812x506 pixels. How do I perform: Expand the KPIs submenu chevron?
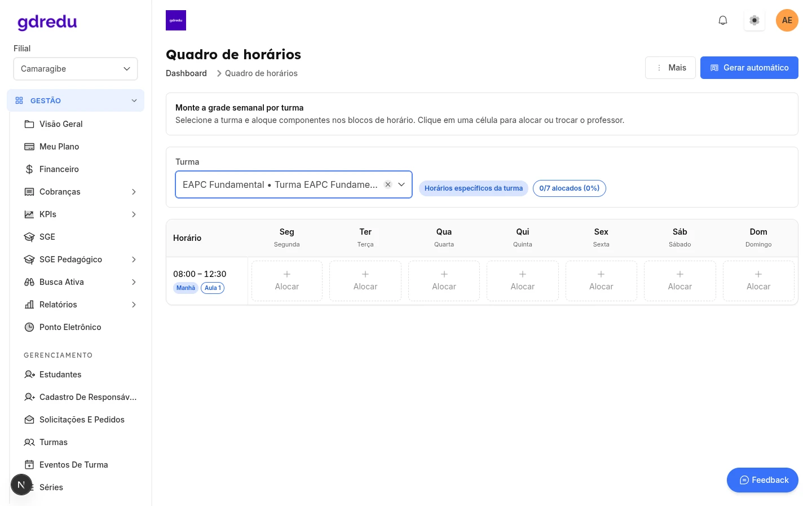(134, 214)
